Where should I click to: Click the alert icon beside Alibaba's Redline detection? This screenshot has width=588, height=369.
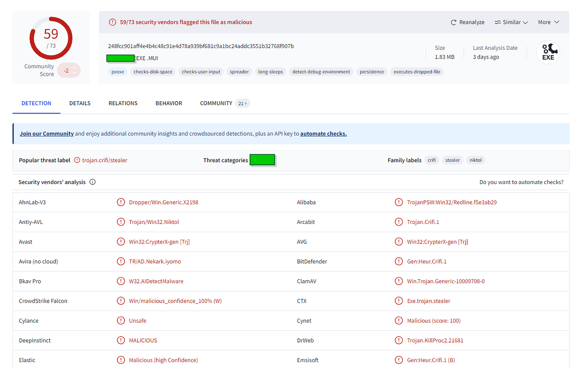(399, 202)
